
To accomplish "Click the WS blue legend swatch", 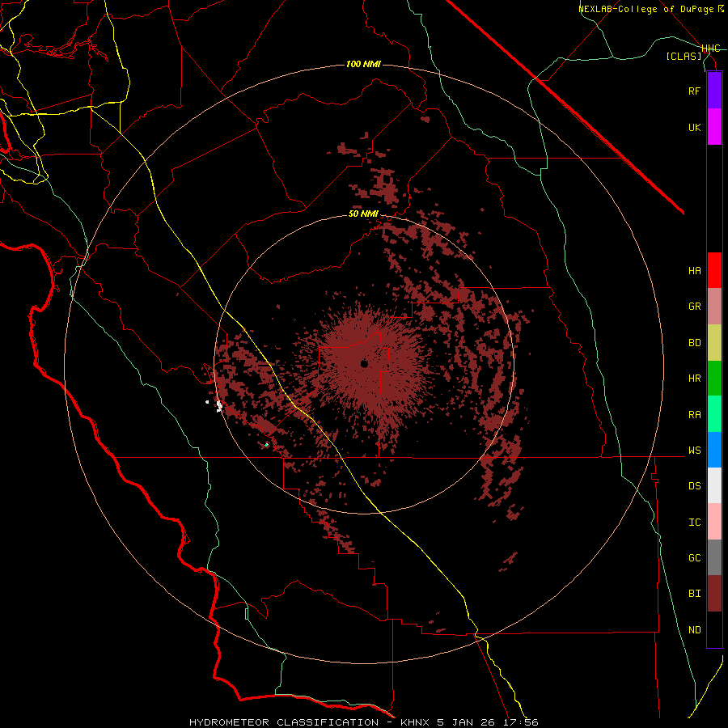I will tap(714, 450).
